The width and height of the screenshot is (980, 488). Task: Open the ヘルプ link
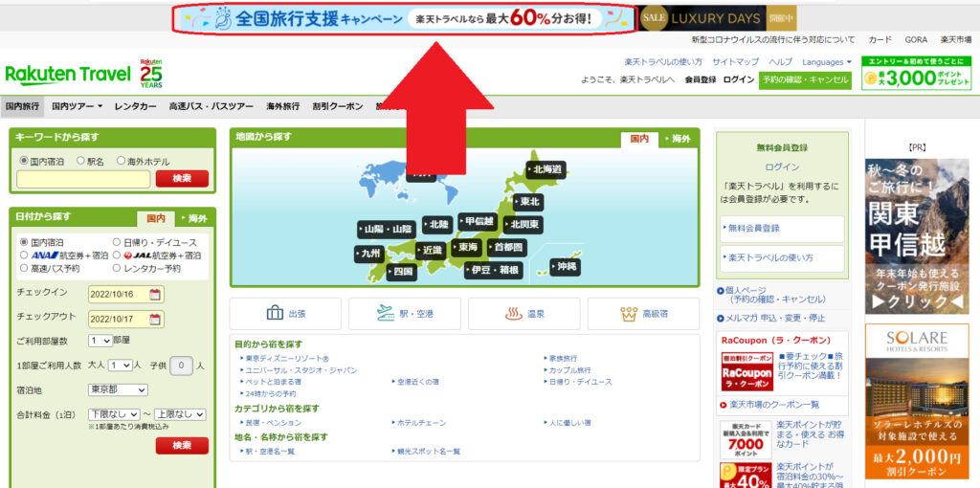click(781, 62)
